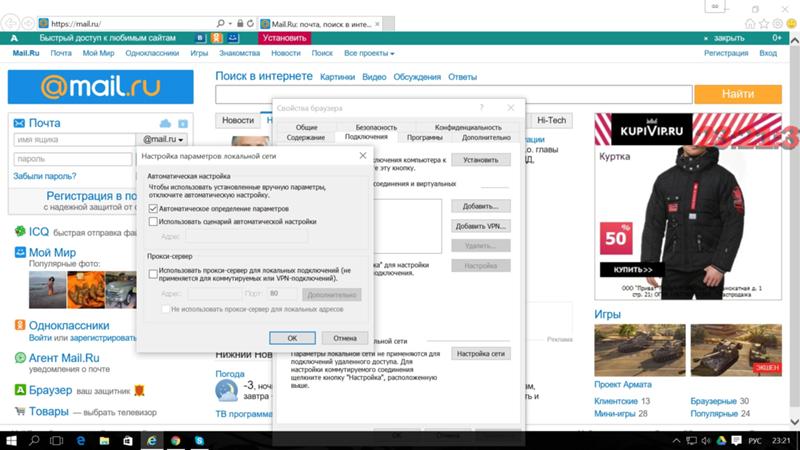800x450 pixels.
Task: Switch to the Содержание tab
Action: [x=306, y=137]
